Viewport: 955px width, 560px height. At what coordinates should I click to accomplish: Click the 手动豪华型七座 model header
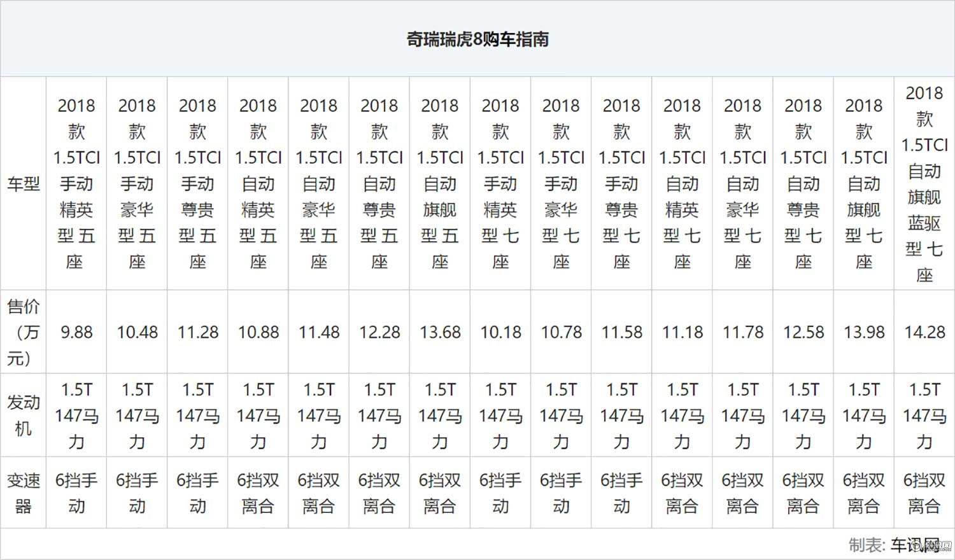pos(561,183)
